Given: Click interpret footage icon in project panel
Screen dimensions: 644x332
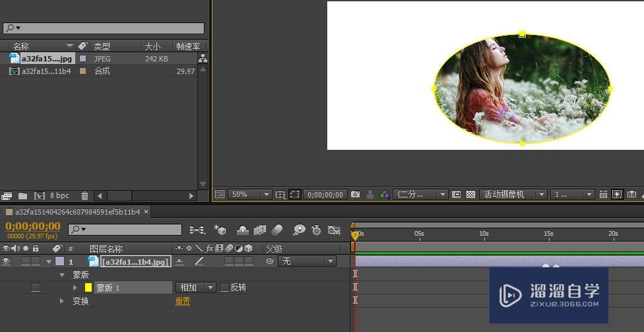Looking at the screenshot, I should 6,196.
